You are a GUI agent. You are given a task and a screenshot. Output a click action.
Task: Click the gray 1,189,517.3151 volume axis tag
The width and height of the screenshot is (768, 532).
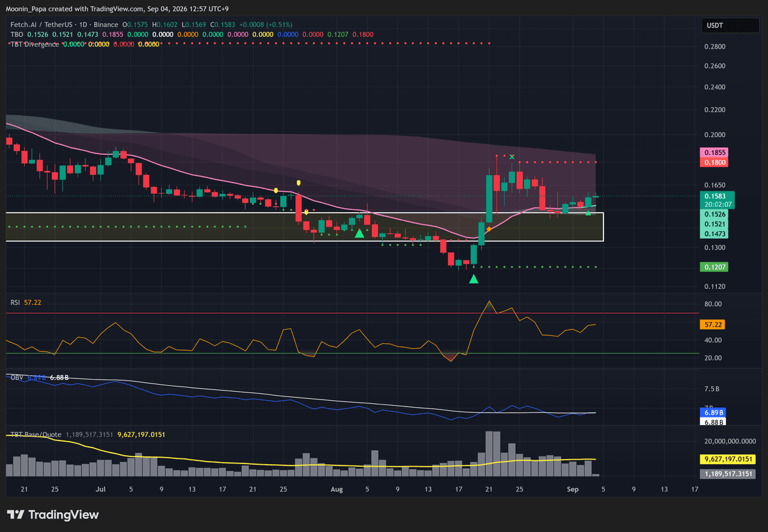728,474
